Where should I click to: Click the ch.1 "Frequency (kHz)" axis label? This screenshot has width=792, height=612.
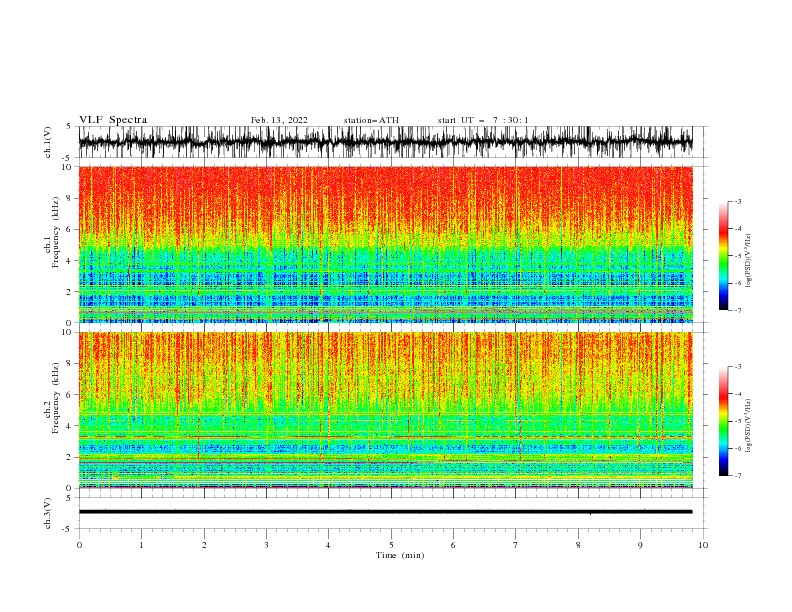point(56,233)
